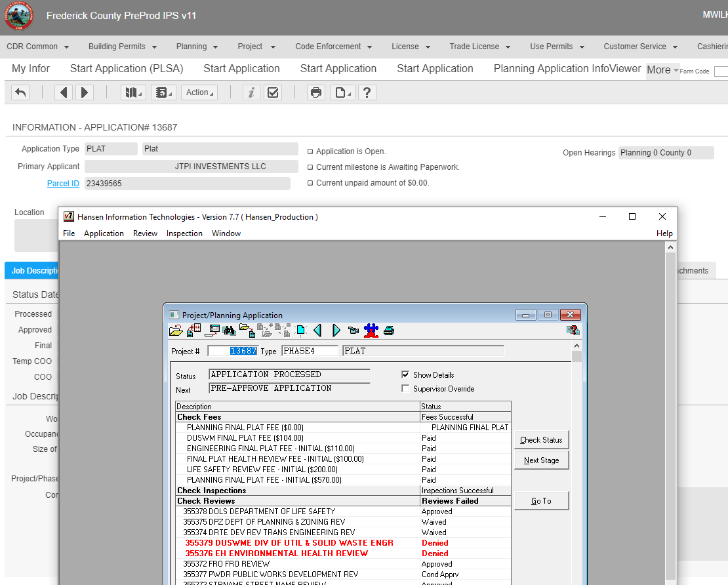Click the 'Application is Open' indicator box
The width and height of the screenshot is (728, 585).
pos(310,151)
